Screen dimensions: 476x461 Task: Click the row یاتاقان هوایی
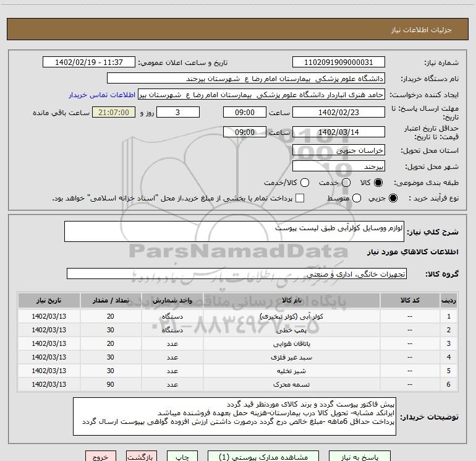238,343
